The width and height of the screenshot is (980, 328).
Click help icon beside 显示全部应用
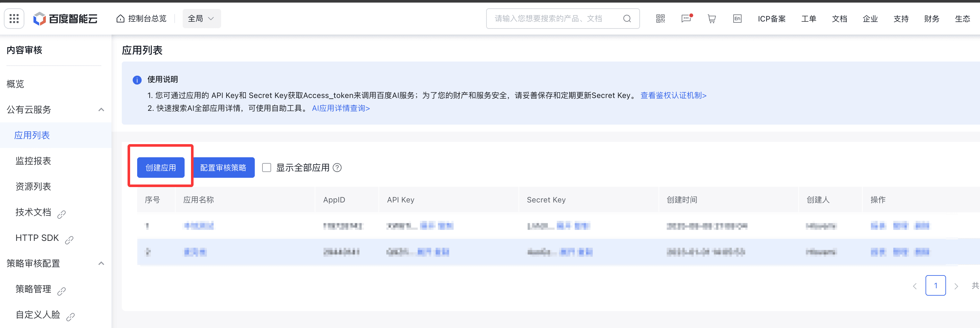tap(337, 168)
